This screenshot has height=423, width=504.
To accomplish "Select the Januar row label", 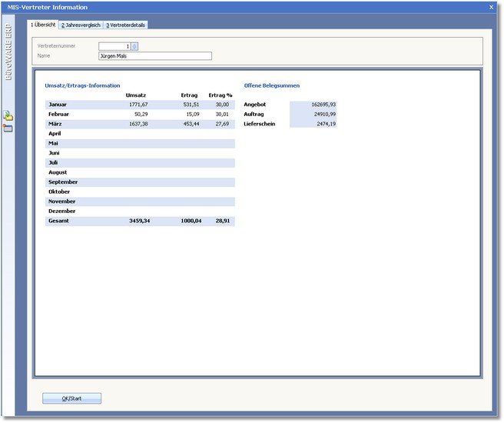I will (58, 104).
